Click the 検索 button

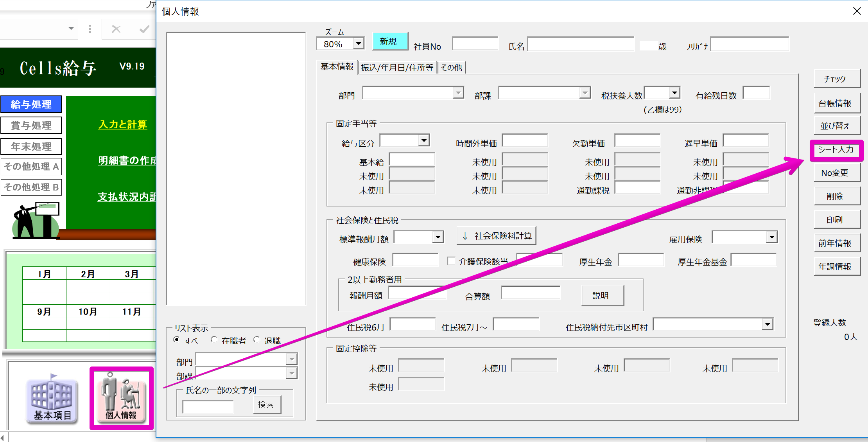(x=267, y=404)
